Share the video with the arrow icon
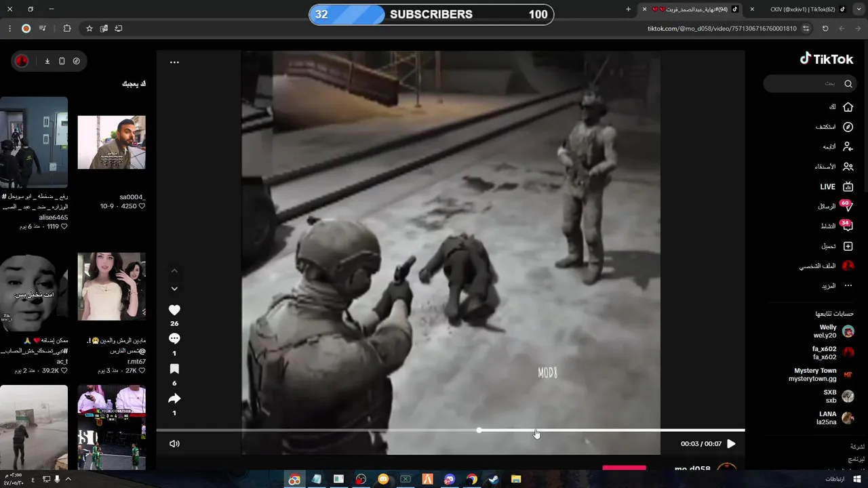The height and width of the screenshot is (488, 868). 174,399
